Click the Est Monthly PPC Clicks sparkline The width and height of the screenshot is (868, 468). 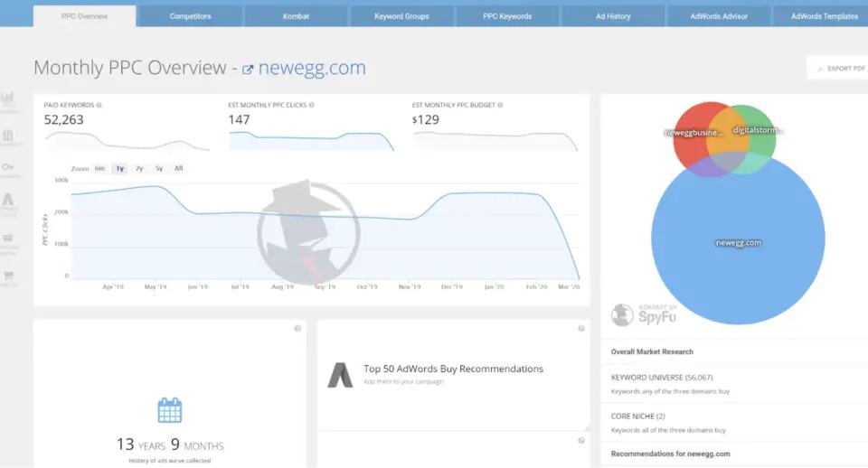click(x=311, y=141)
